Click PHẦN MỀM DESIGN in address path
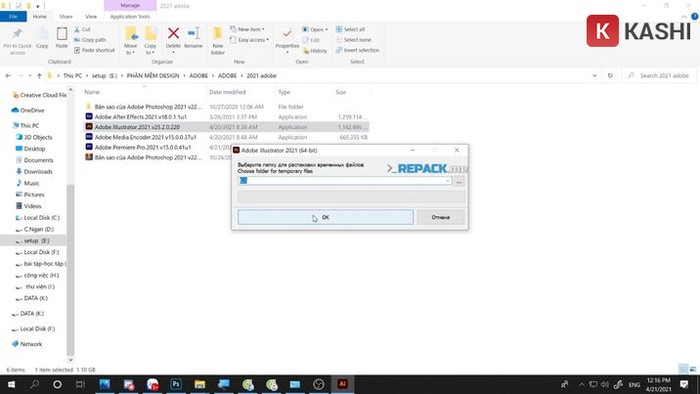The image size is (700, 394). [x=153, y=76]
